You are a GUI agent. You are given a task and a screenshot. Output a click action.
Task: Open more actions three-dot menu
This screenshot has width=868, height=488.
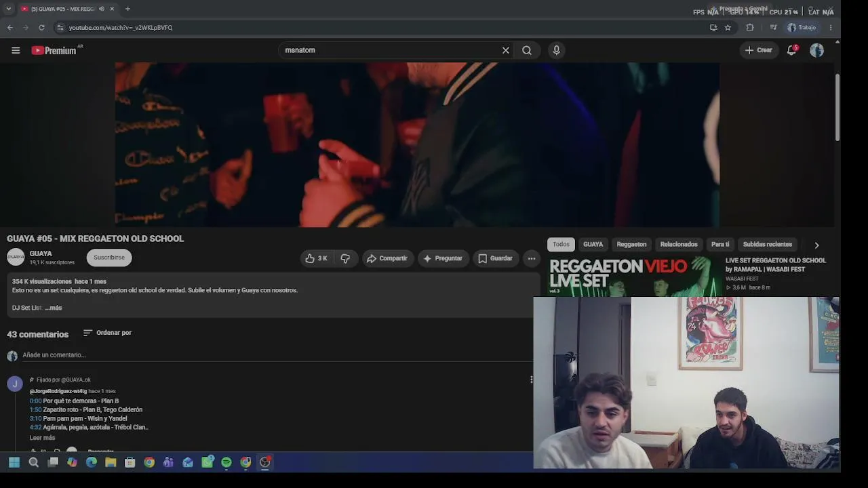pos(532,258)
